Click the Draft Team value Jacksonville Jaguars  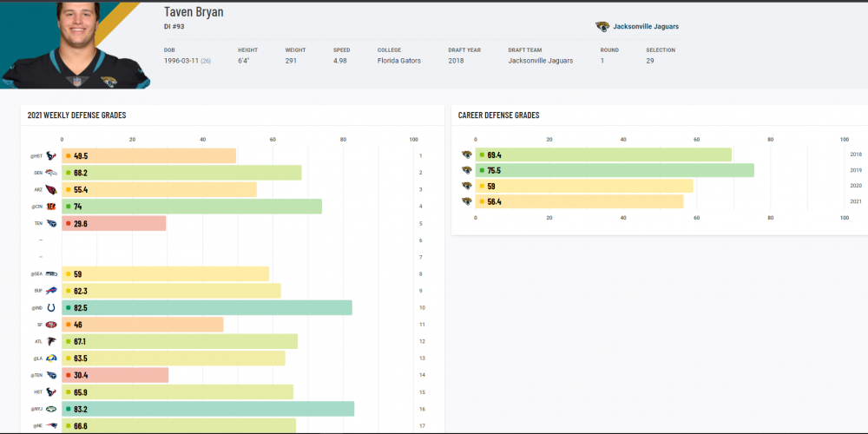coord(541,61)
